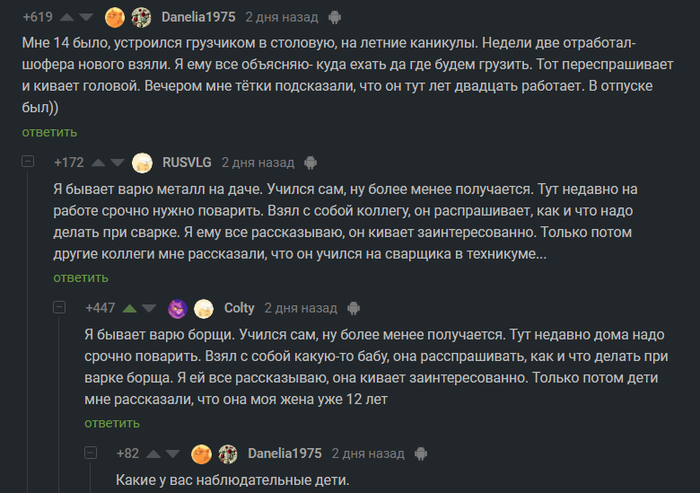Click the Android icon on Colty's comment
This screenshot has width=700, height=493.
(355, 308)
